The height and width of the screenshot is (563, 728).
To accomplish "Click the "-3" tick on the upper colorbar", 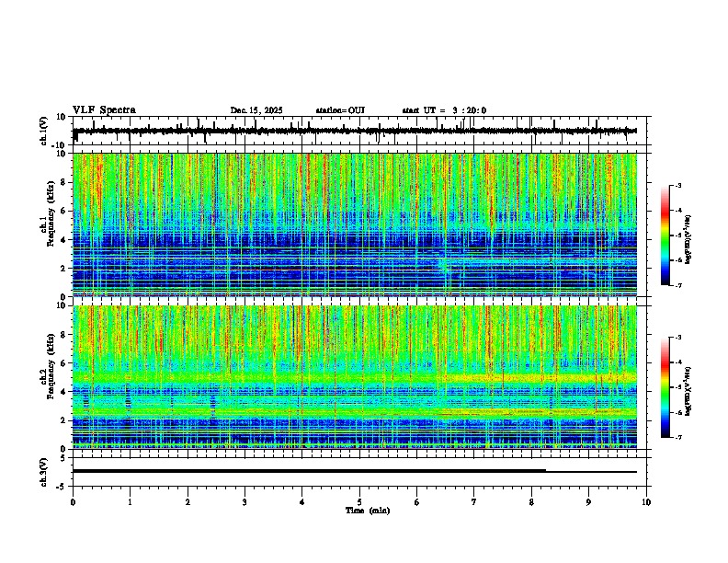I will (x=678, y=185).
